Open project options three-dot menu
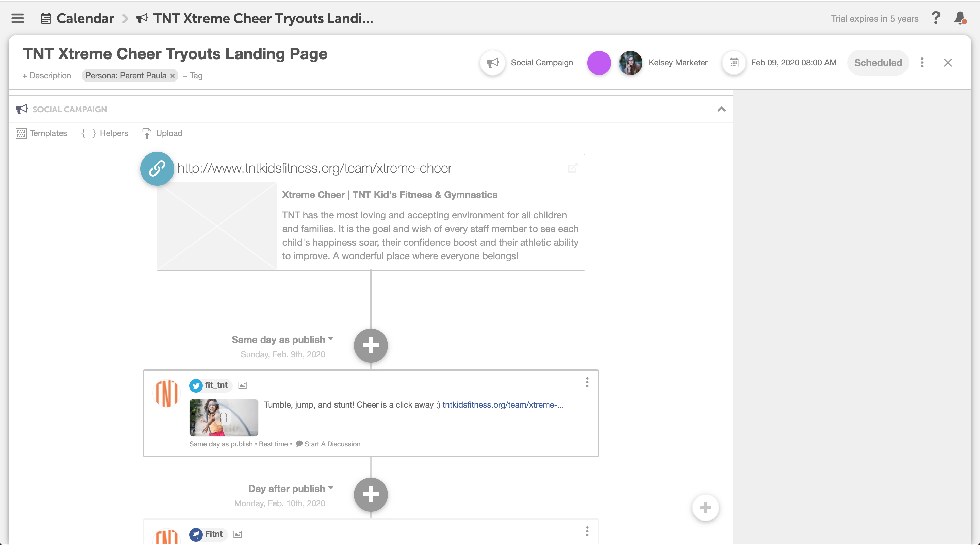Screen dimensions: 980x545 (x=922, y=62)
